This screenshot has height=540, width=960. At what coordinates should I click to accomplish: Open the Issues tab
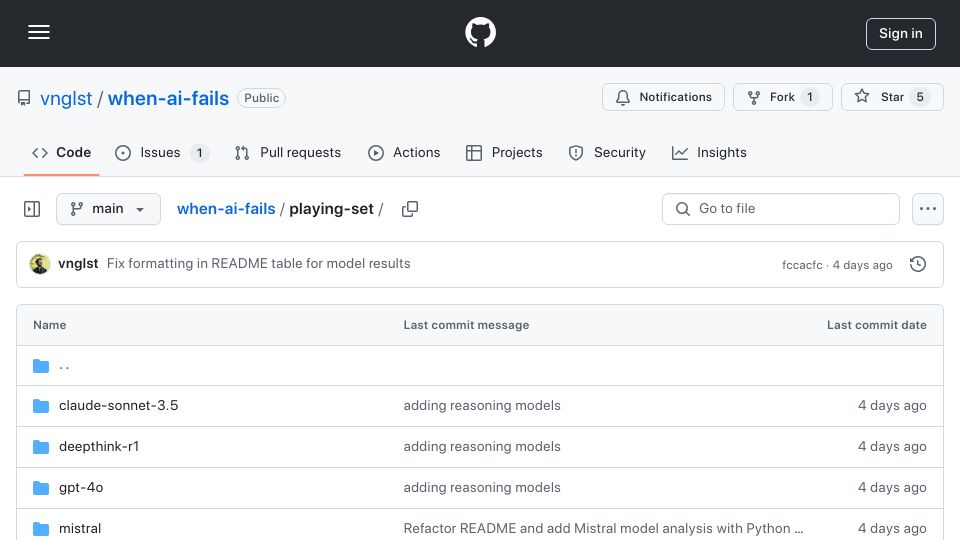[162, 152]
